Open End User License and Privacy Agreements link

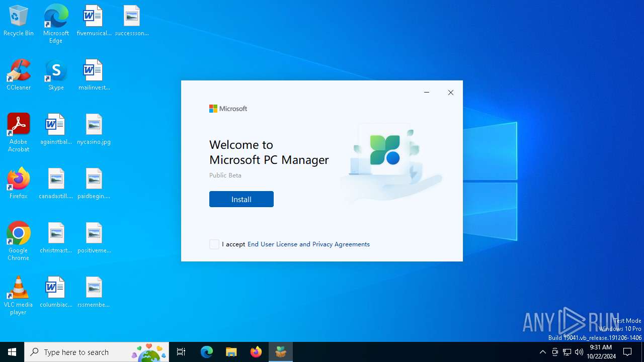308,244
